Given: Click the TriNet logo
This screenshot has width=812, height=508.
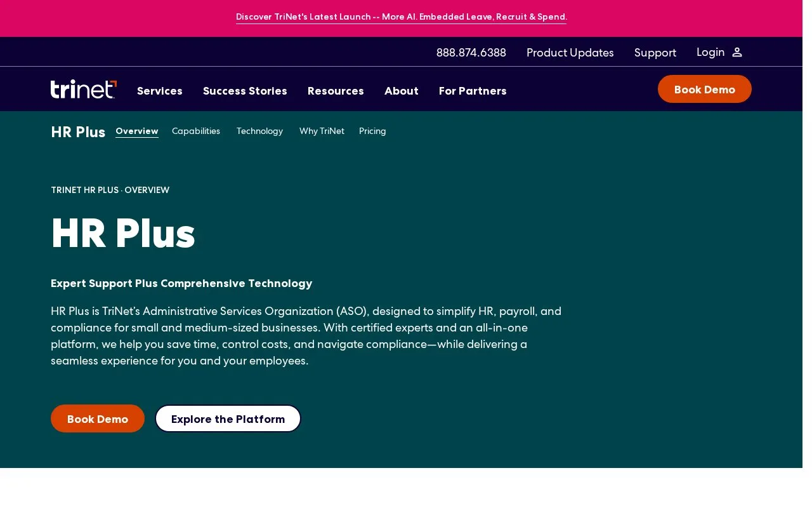Looking at the screenshot, I should point(84,90).
